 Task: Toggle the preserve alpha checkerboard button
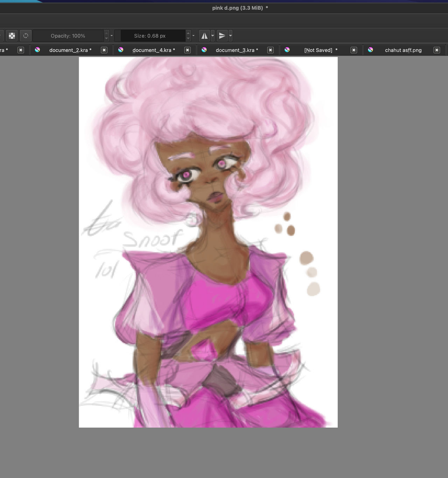(x=12, y=36)
